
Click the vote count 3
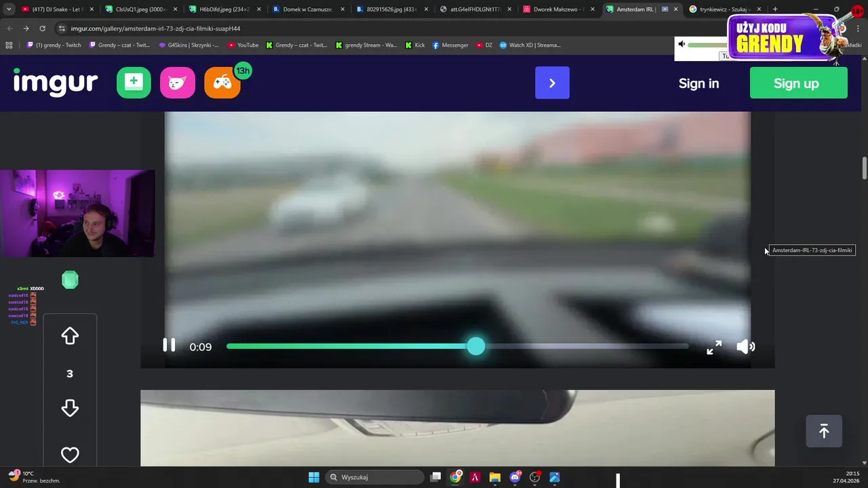(x=69, y=373)
